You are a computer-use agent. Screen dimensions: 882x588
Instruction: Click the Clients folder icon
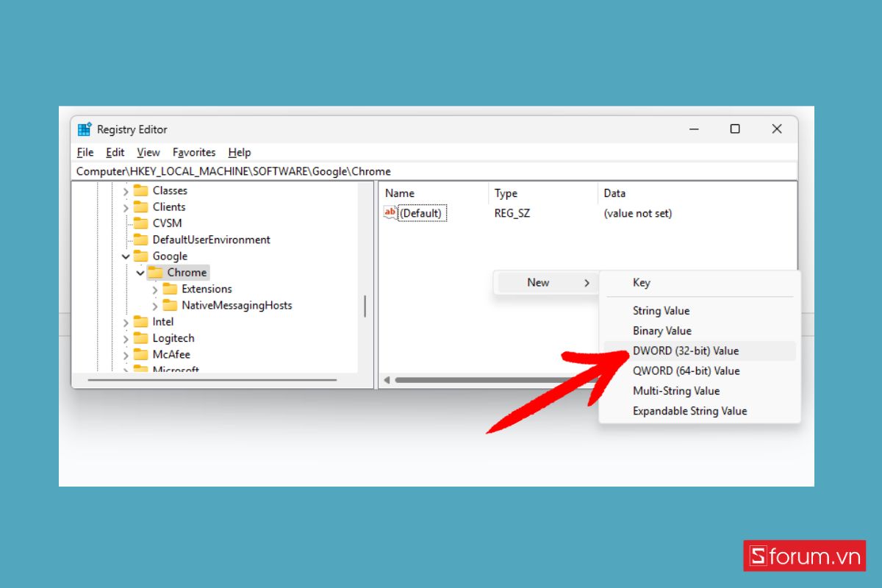[140, 207]
